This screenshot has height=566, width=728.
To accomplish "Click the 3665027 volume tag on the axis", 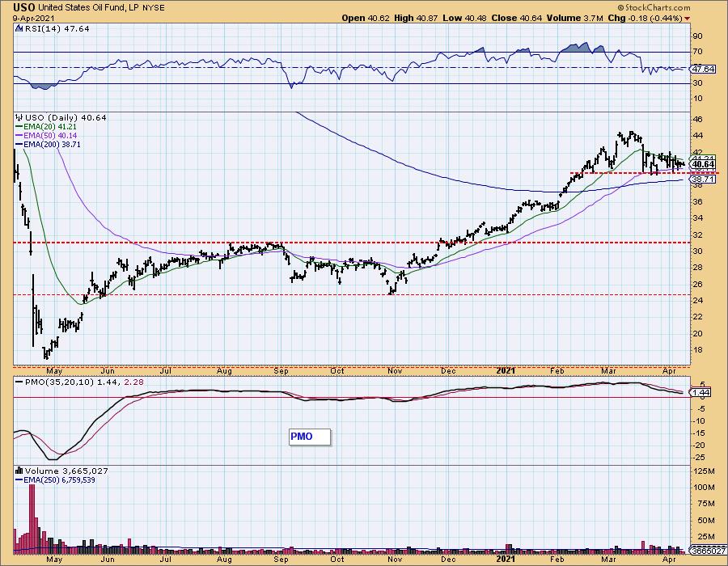I will point(708,551).
